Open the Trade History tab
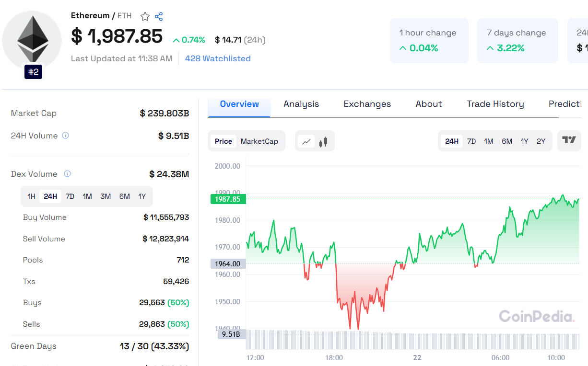This screenshot has height=366, width=588. (495, 104)
